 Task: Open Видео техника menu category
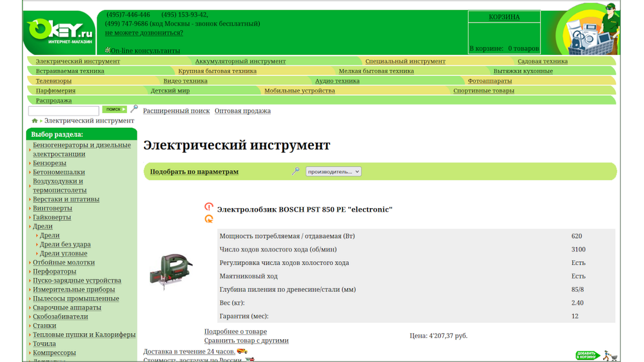coord(185,81)
